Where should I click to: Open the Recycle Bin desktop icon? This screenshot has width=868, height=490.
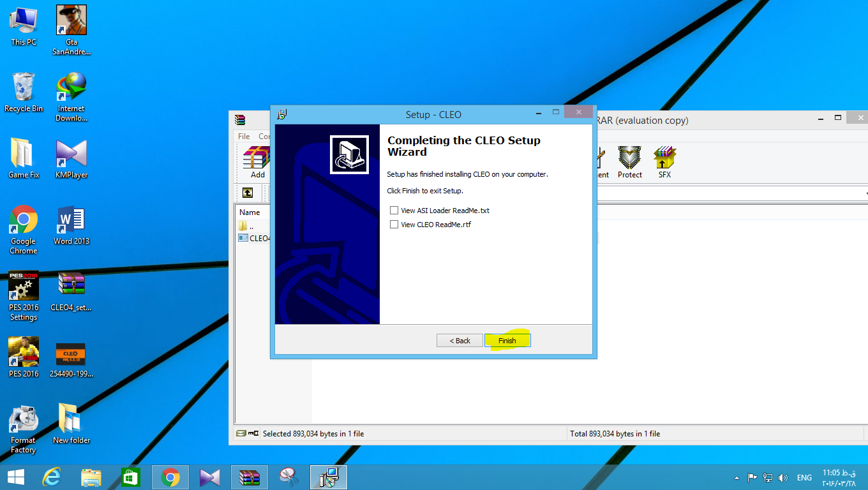[24, 93]
